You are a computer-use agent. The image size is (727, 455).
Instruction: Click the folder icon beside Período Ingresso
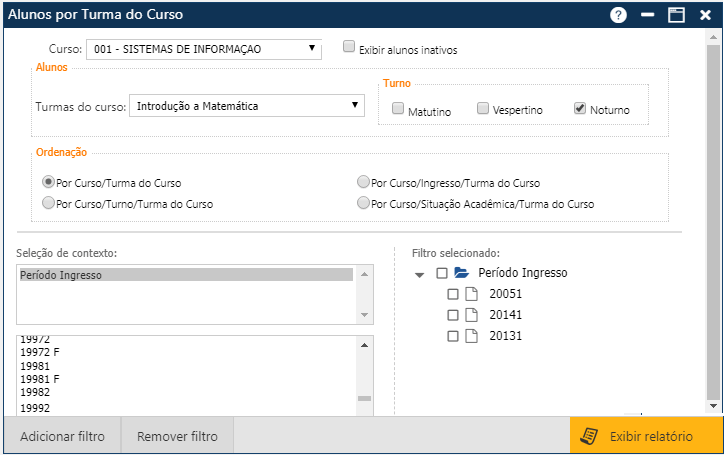[x=462, y=273]
